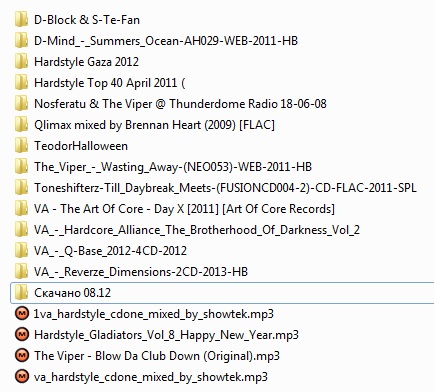Click folder icon for VA_-_Hardcore_Alliance

click(21, 230)
